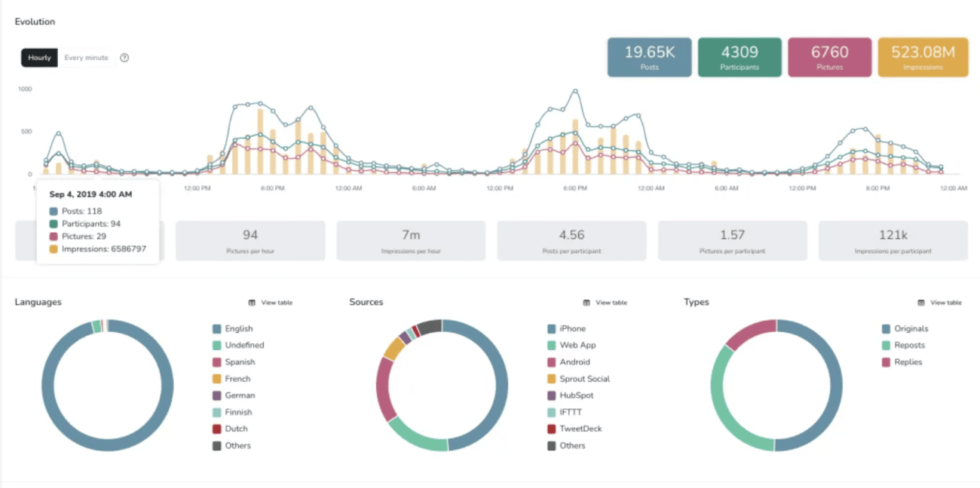Select the Replies legend label

(908, 362)
